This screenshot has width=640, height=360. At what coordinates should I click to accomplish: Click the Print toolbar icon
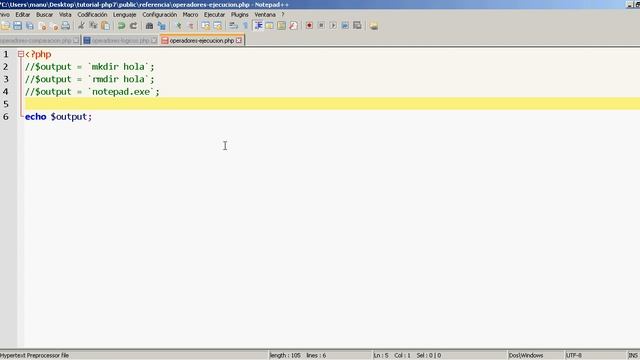66,26
